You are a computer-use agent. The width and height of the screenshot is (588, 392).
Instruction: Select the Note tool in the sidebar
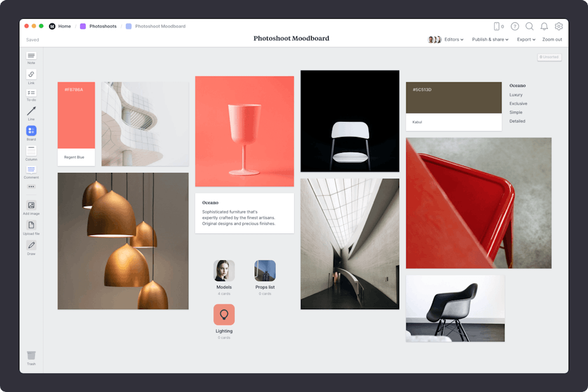pos(31,57)
